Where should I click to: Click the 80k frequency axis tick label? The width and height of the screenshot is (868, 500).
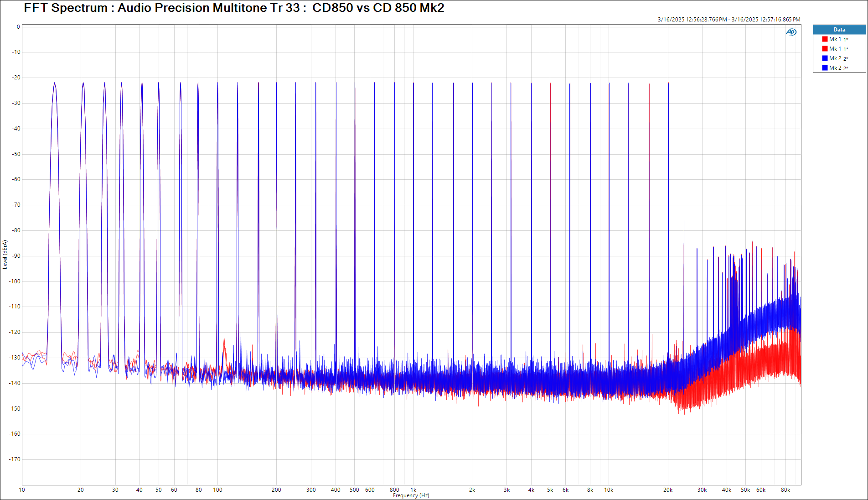(x=785, y=490)
